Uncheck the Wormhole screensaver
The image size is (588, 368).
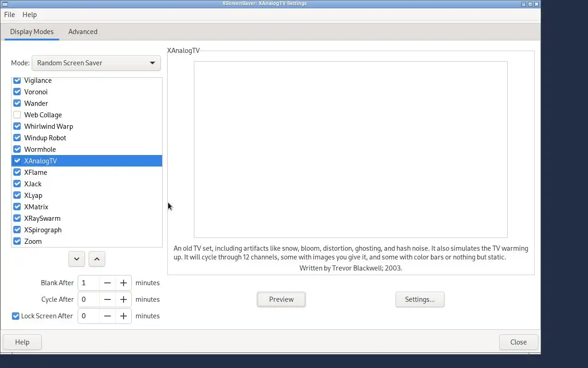(17, 149)
